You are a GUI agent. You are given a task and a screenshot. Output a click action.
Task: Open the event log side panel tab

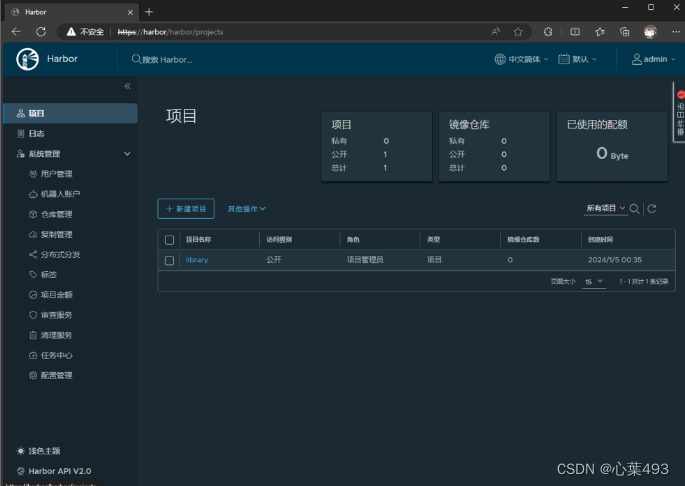coord(679,112)
